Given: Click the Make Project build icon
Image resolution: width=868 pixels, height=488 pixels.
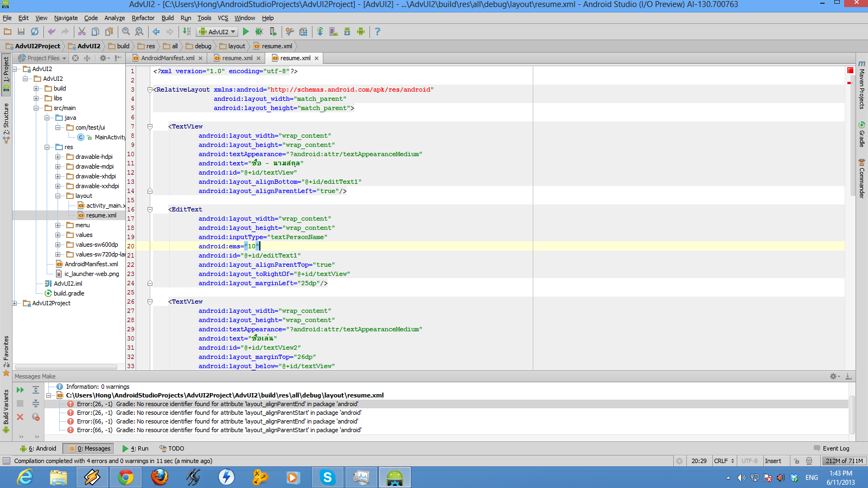Looking at the screenshot, I should coord(187,32).
